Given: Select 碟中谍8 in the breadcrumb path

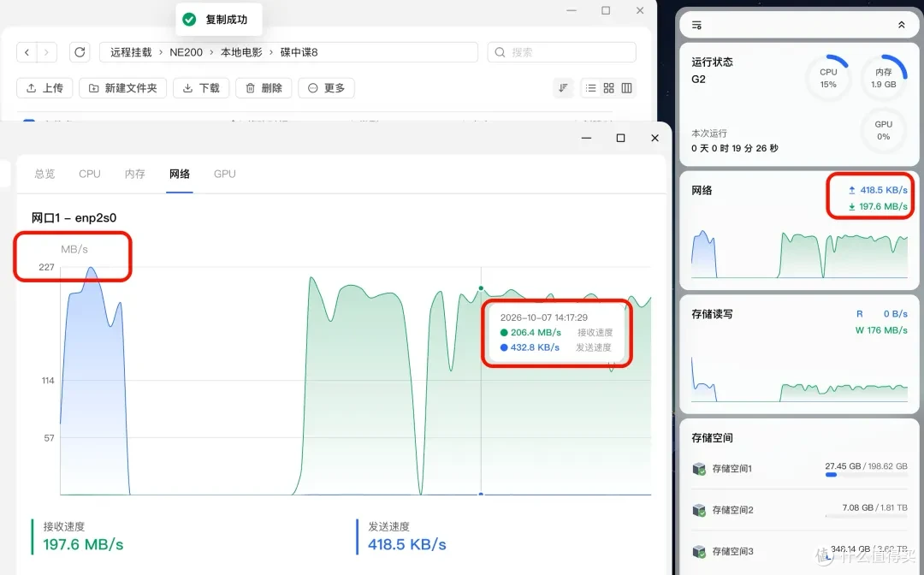Looking at the screenshot, I should point(299,52).
